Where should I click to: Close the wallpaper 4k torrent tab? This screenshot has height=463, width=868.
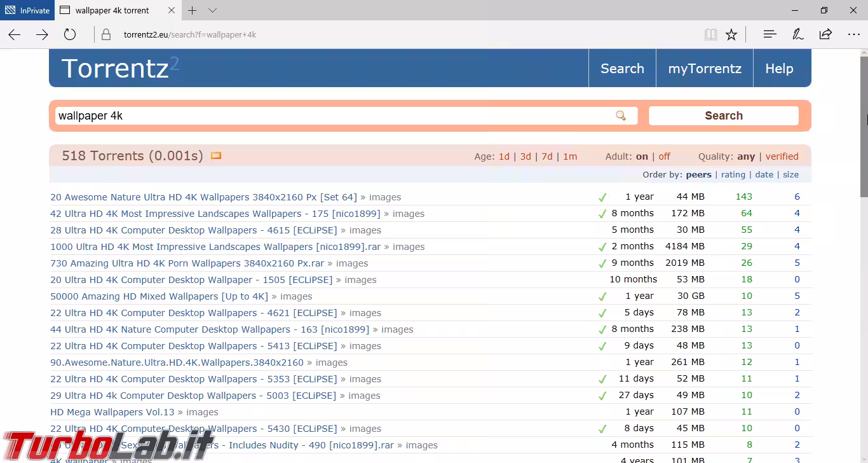coord(172,10)
